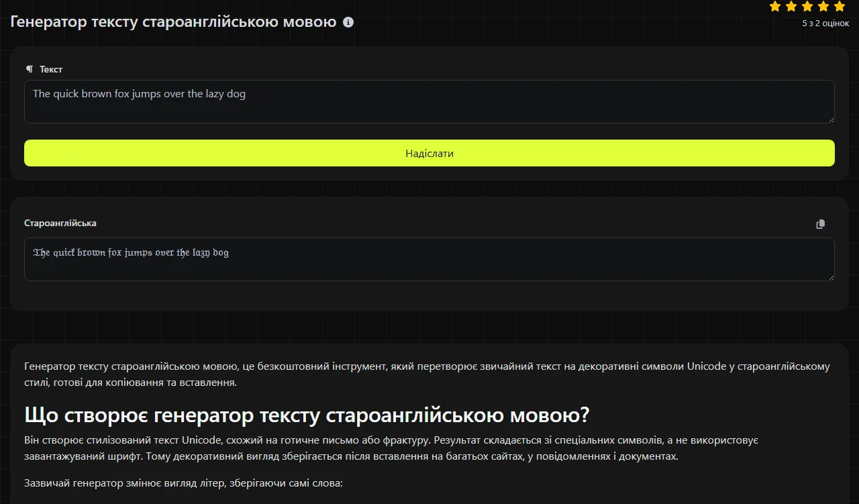Click the line "Зазвичай генератор змінює вигляд літер"
This screenshot has width=859, height=504.
tap(183, 483)
